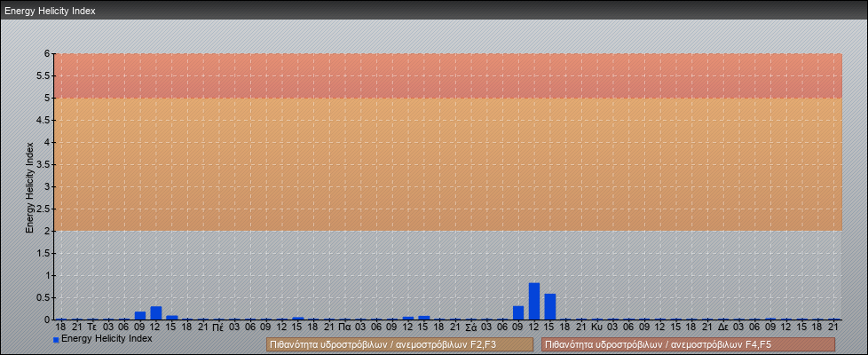Click the Δε day label on x-axis
Image resolution: width=868 pixels, height=355 pixels.
pos(723,327)
